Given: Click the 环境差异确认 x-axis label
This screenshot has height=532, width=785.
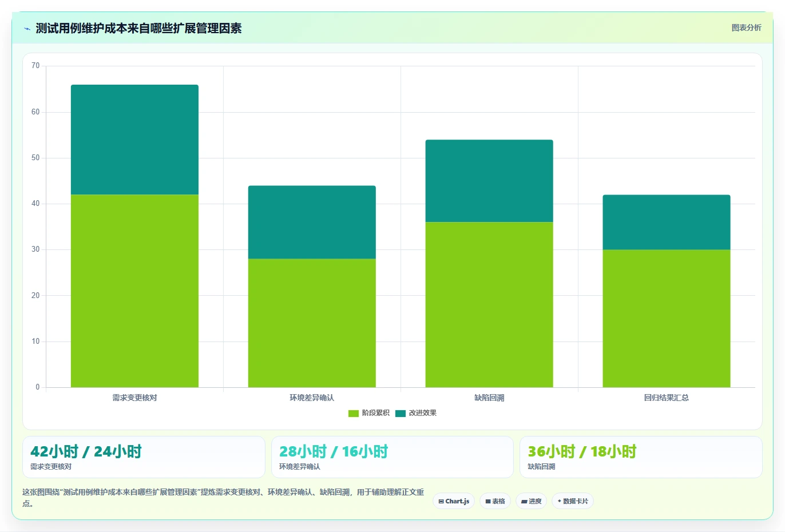Looking at the screenshot, I should point(312,398).
